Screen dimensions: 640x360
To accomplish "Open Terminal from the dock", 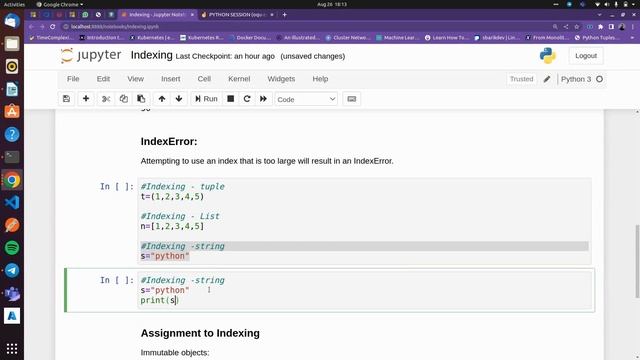I will [x=12, y=157].
